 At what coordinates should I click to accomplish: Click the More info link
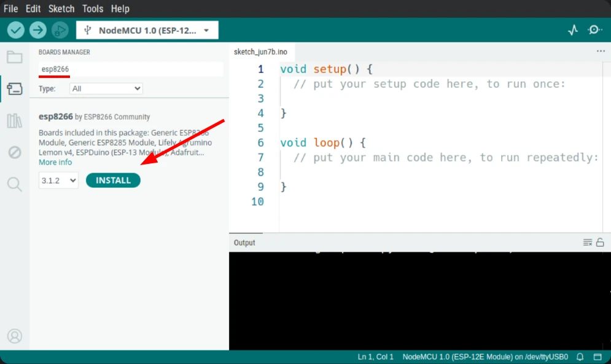pyautogui.click(x=55, y=162)
